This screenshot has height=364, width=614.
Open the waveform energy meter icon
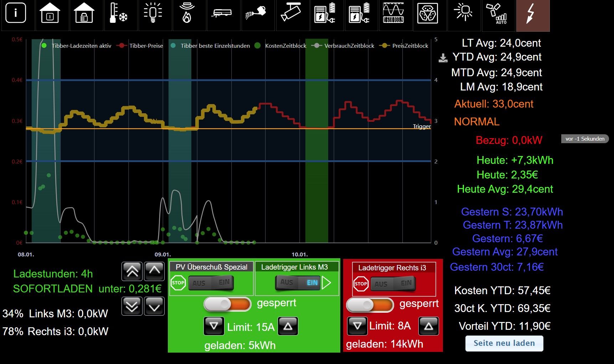[393, 13]
